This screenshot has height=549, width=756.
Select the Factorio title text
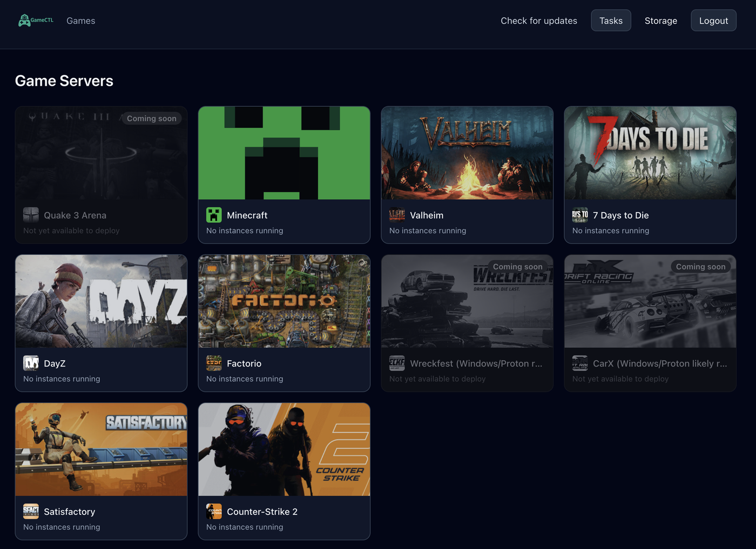(x=244, y=364)
